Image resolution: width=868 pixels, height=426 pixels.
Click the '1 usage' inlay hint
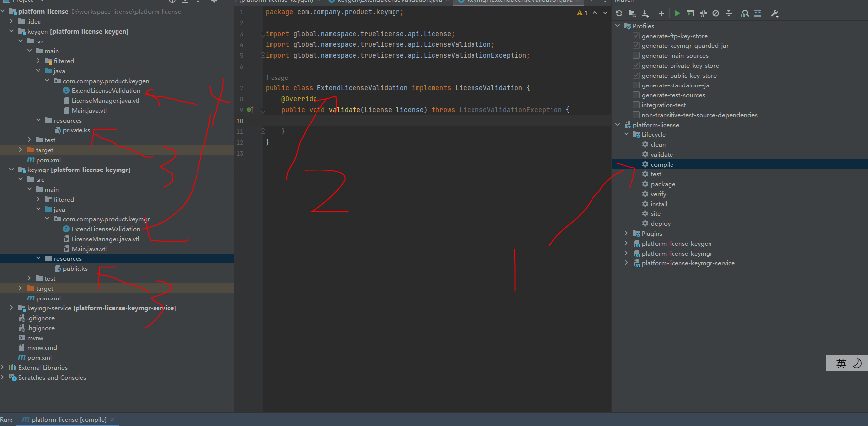(x=277, y=78)
